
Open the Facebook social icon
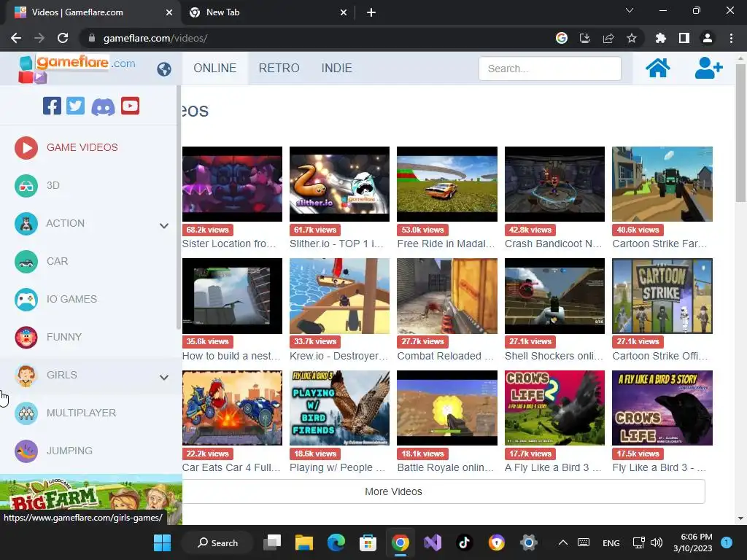pos(52,106)
